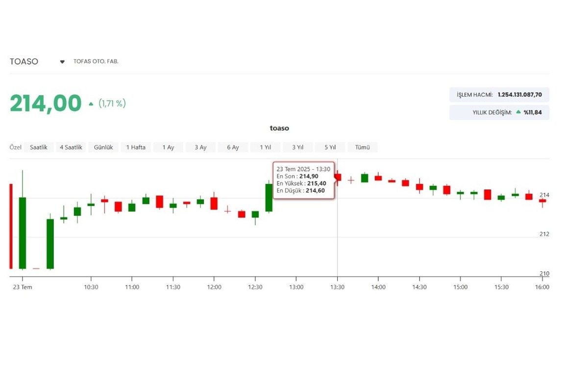Choose the 1 Yıl range button
The width and height of the screenshot is (588, 368).
[x=265, y=147]
